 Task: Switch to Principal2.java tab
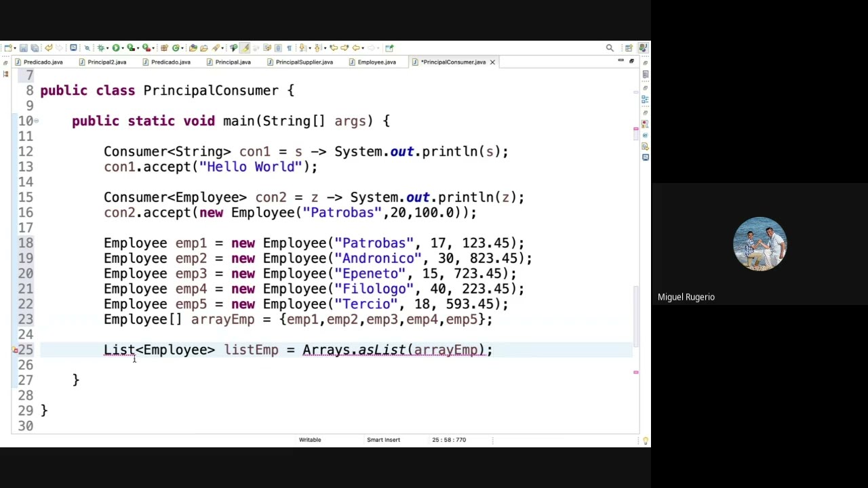click(x=102, y=62)
